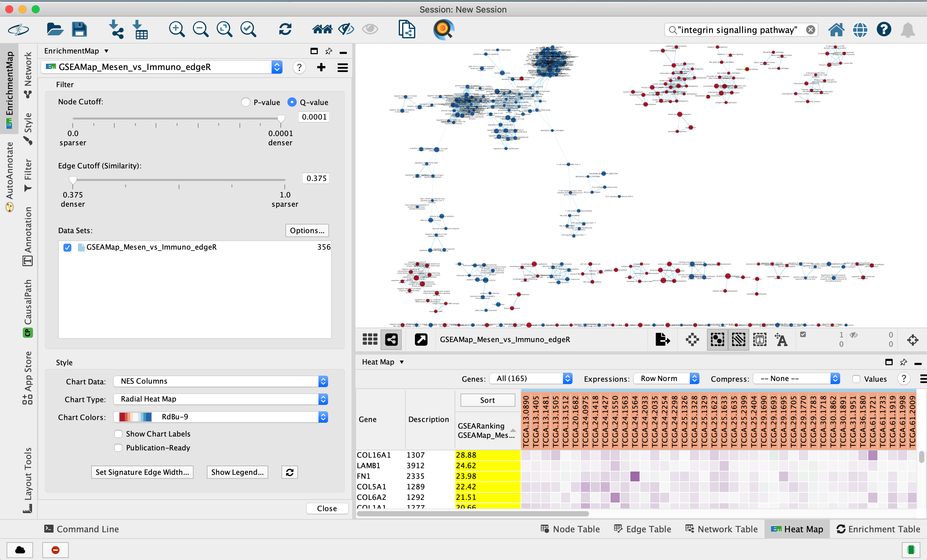This screenshot has width=927, height=560.
Task: Click the Sort button in Heat Map
Action: (487, 399)
